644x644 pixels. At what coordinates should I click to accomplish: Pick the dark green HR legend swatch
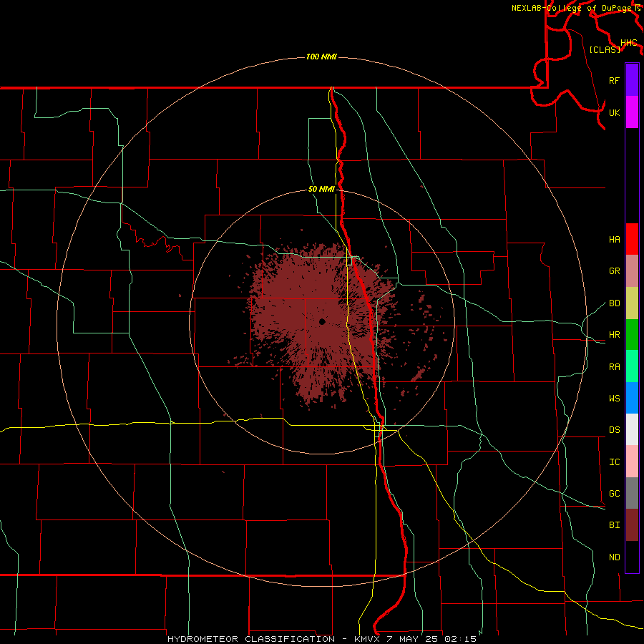pos(632,334)
